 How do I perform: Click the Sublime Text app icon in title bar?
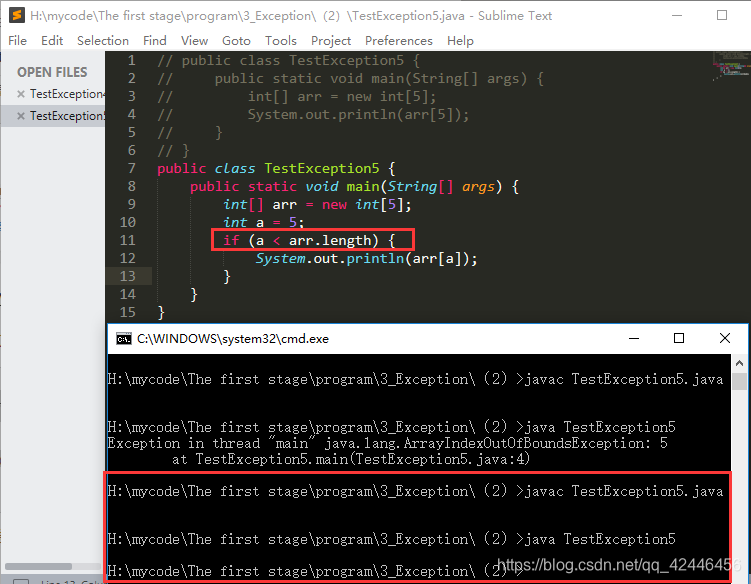[17, 15]
